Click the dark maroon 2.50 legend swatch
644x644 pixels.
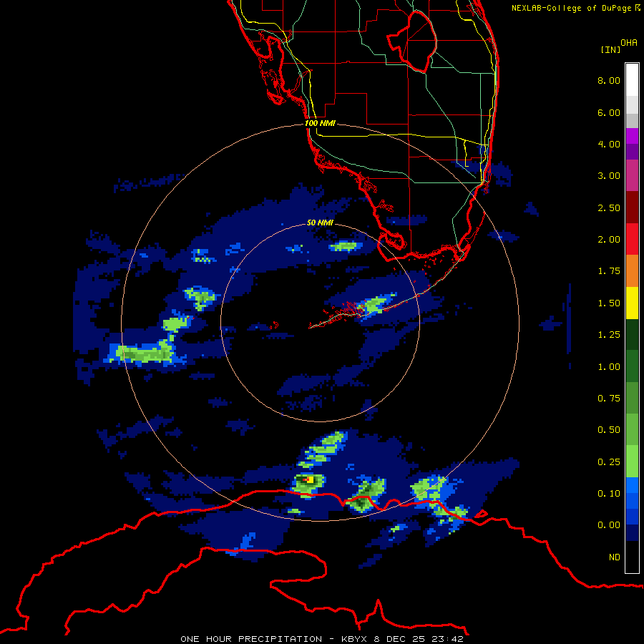tap(632, 208)
